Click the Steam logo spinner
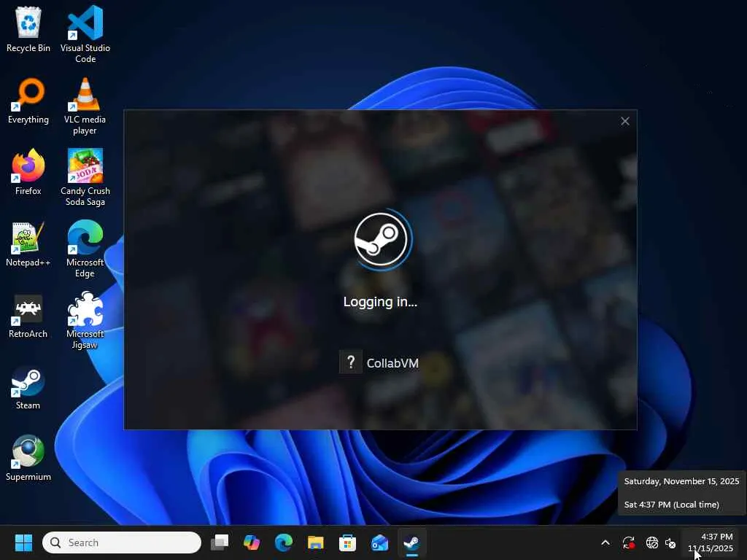 [x=381, y=239]
